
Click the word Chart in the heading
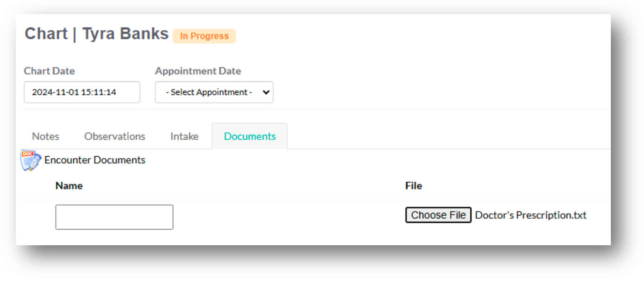click(46, 34)
